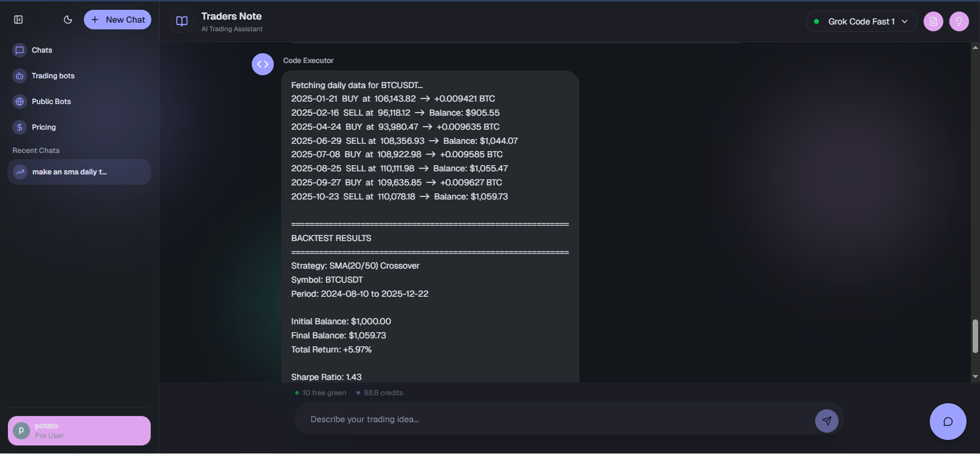Viewport: 980px width, 454px height.
Task: Open potato Pro User profile
Action: (79, 431)
